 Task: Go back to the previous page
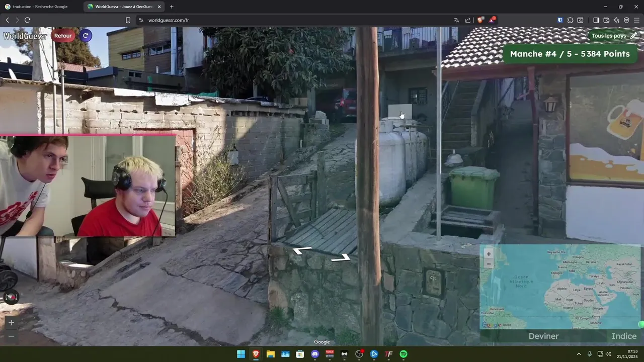point(7,20)
